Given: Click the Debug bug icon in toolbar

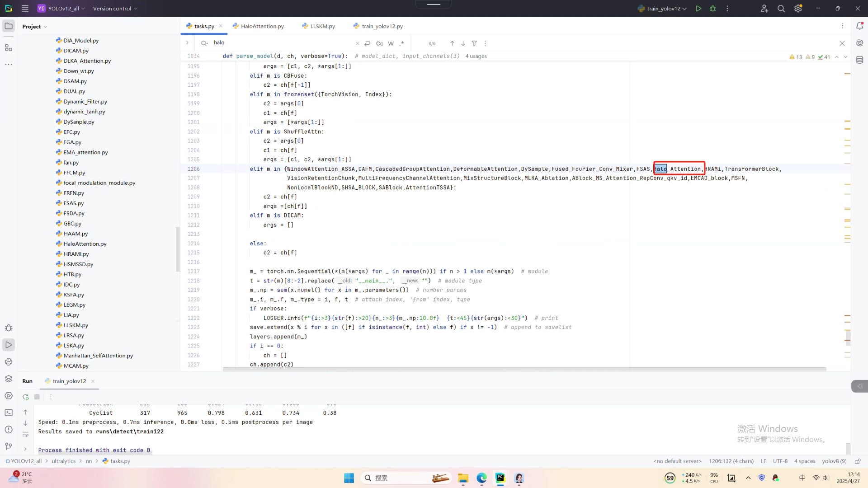Looking at the screenshot, I should [x=713, y=9].
